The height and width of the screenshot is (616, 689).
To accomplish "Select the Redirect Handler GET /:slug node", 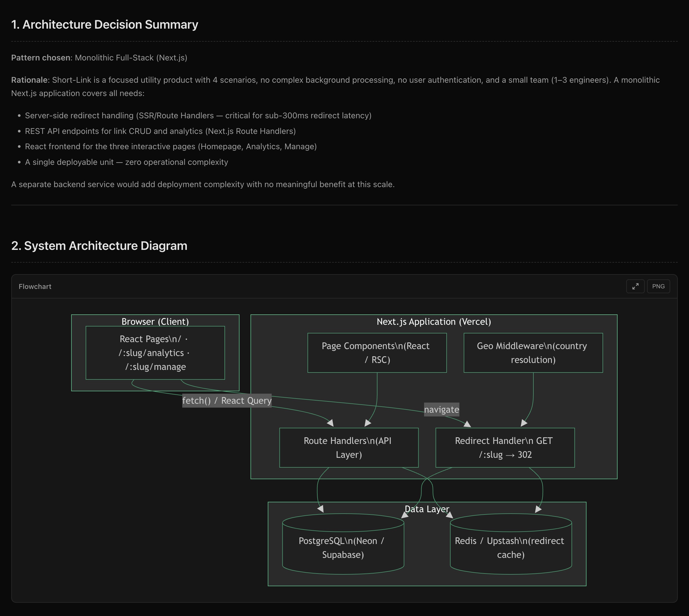I will [505, 447].
